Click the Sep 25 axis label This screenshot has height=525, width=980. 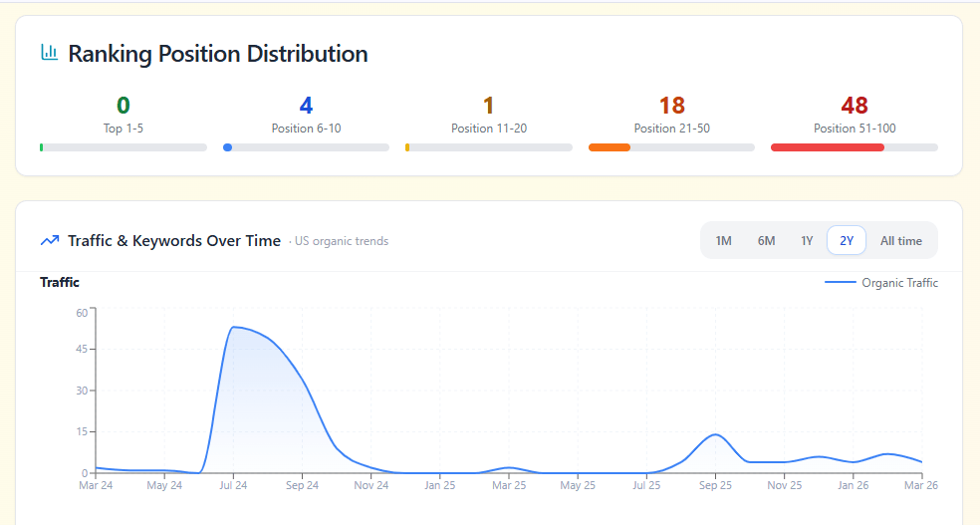(x=715, y=485)
